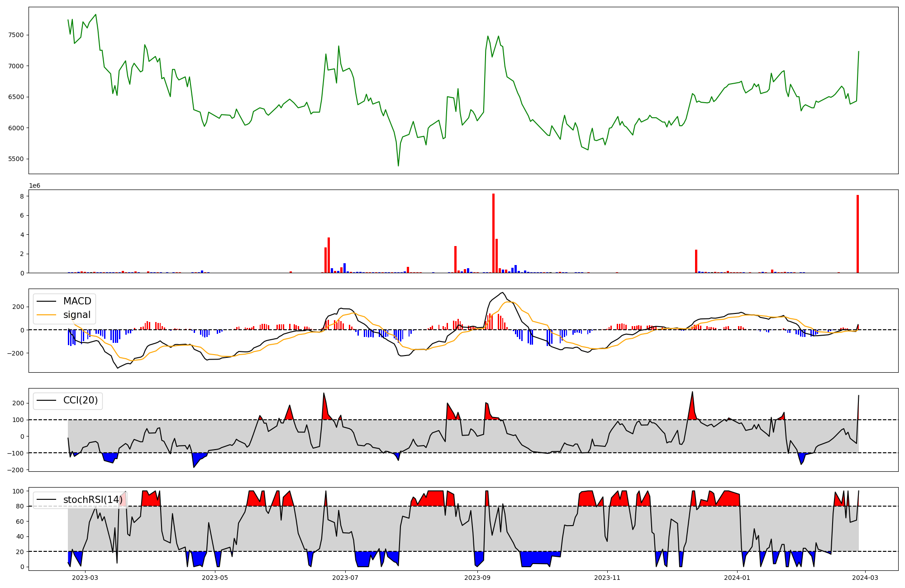Click the 2024-03 date tick label
The height and width of the screenshot is (588, 905).
coord(866,578)
